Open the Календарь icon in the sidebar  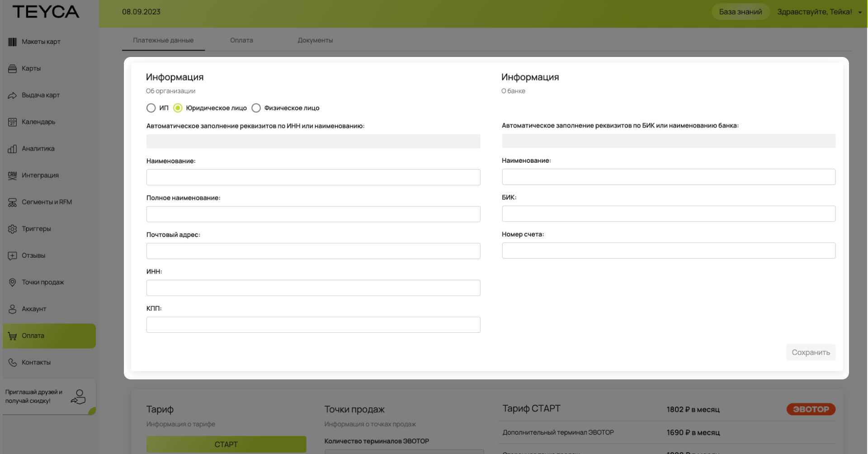pyautogui.click(x=12, y=122)
